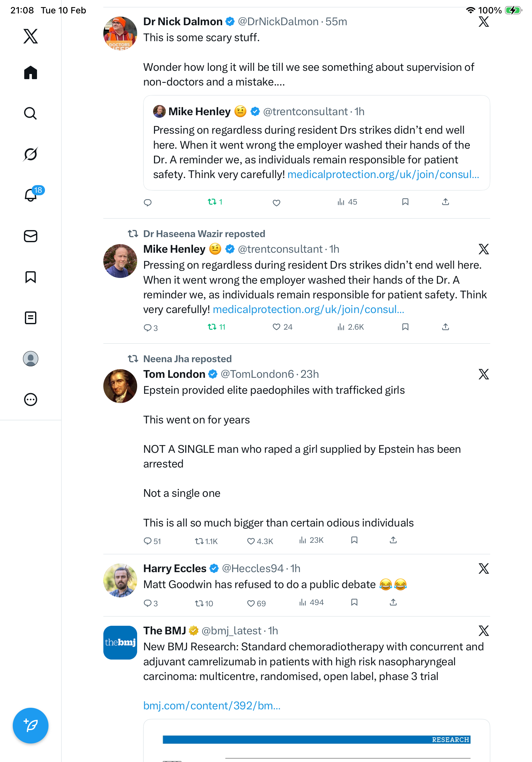Open Notifications bell with 18 badge
This screenshot has width=532, height=762.
[x=31, y=195]
